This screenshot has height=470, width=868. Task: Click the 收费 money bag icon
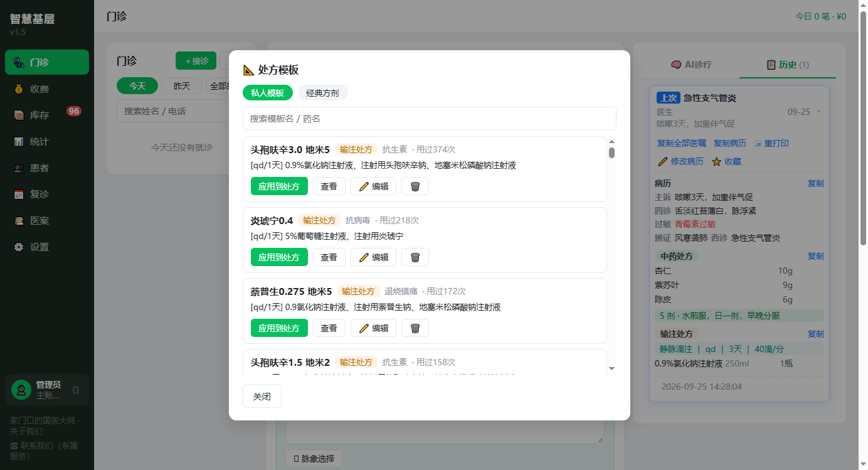(19, 89)
